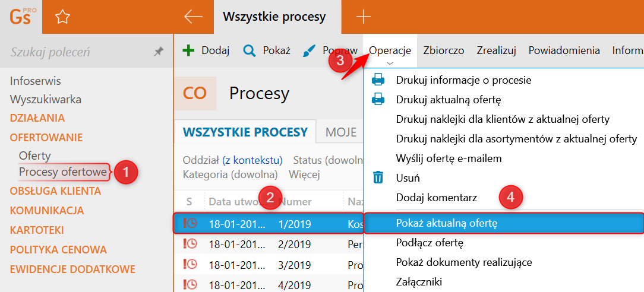Open Procesy ofertowe in sidebar
644x292 pixels.
click(x=63, y=172)
